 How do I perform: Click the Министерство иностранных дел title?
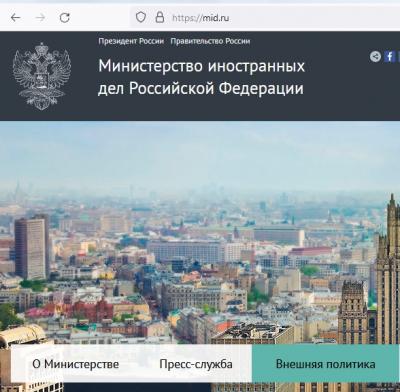click(201, 77)
